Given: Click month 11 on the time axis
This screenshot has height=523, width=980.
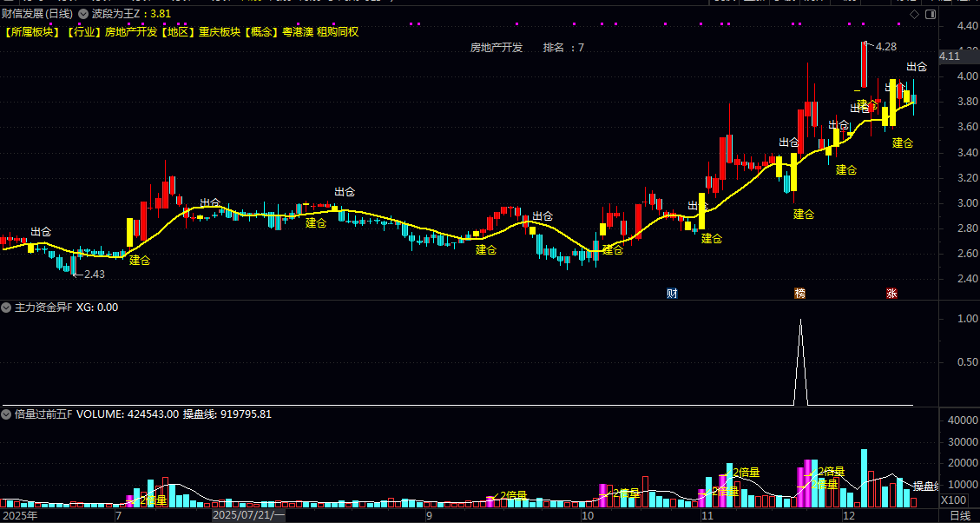Looking at the screenshot, I should [707, 516].
